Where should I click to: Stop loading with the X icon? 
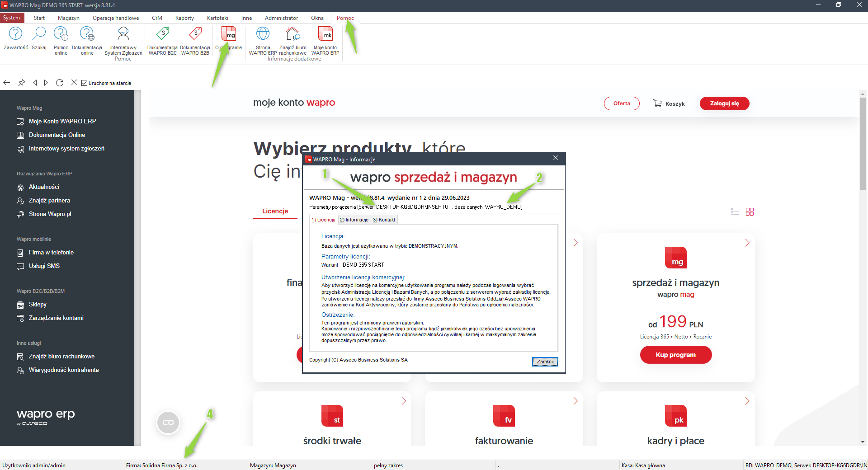click(74, 82)
